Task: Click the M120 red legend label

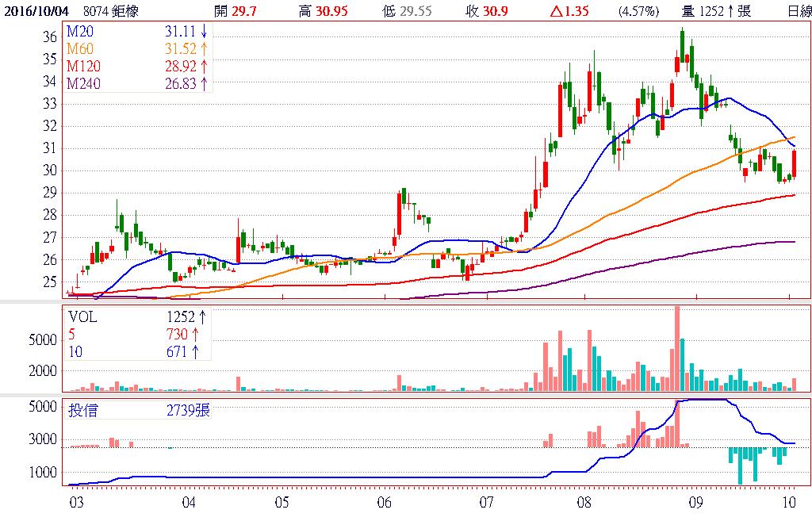Action: coord(82,67)
